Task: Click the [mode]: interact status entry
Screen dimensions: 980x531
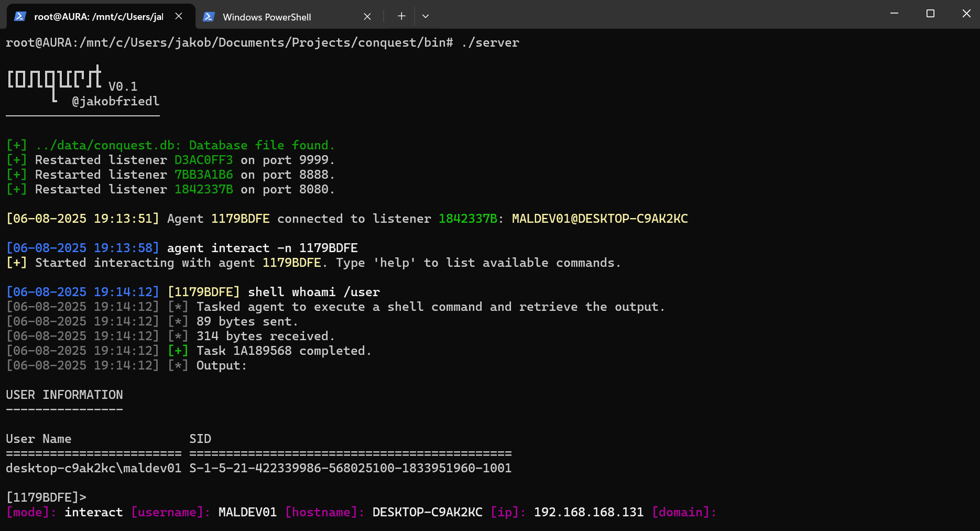Action: pyautogui.click(x=64, y=512)
